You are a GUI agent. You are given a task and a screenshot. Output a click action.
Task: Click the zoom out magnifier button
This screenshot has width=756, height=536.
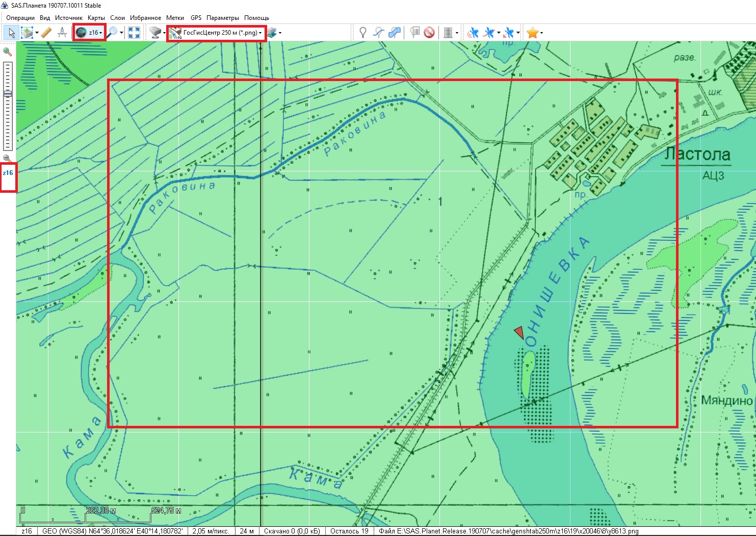click(x=8, y=159)
